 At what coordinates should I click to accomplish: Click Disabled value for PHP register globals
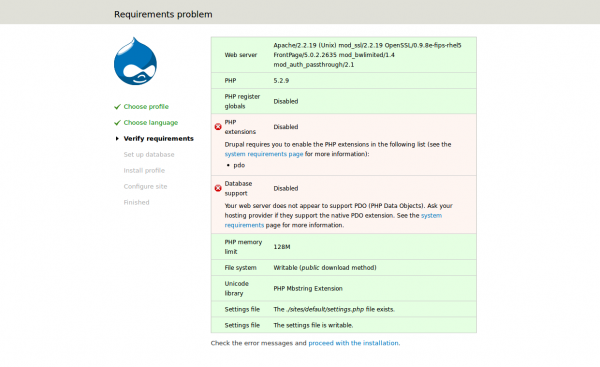click(x=286, y=101)
